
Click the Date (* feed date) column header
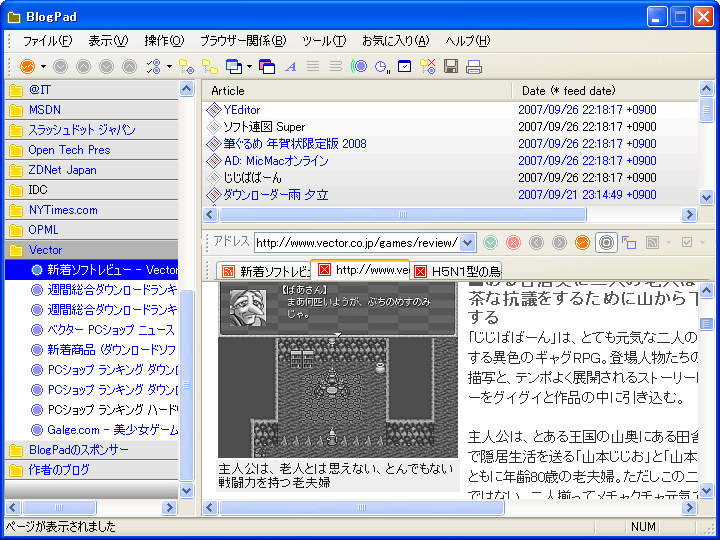(x=605, y=91)
